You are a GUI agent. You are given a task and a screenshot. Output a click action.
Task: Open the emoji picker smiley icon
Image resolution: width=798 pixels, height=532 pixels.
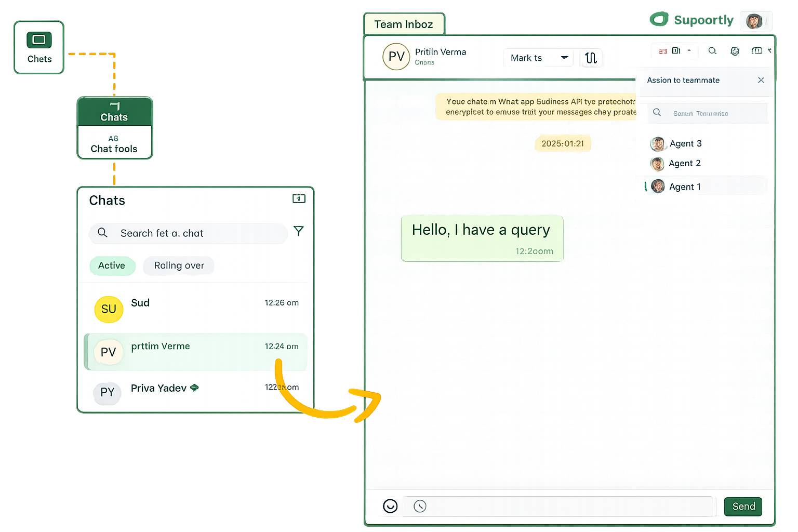pos(390,506)
